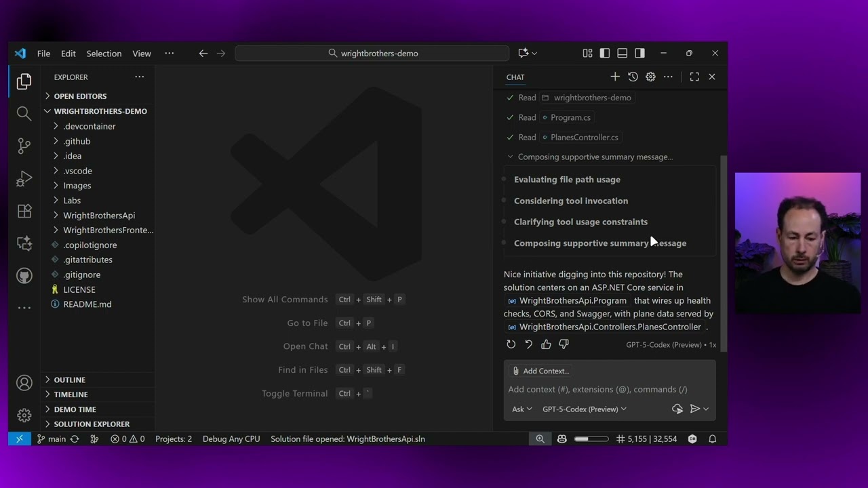The width and height of the screenshot is (868, 488).
Task: Open the Manage gear in activity bar
Action: (24, 415)
